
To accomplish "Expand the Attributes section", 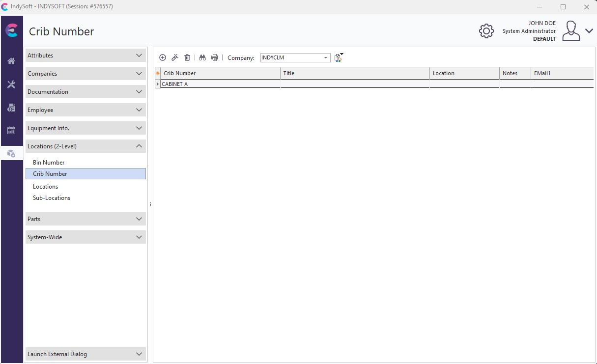I will coord(85,56).
